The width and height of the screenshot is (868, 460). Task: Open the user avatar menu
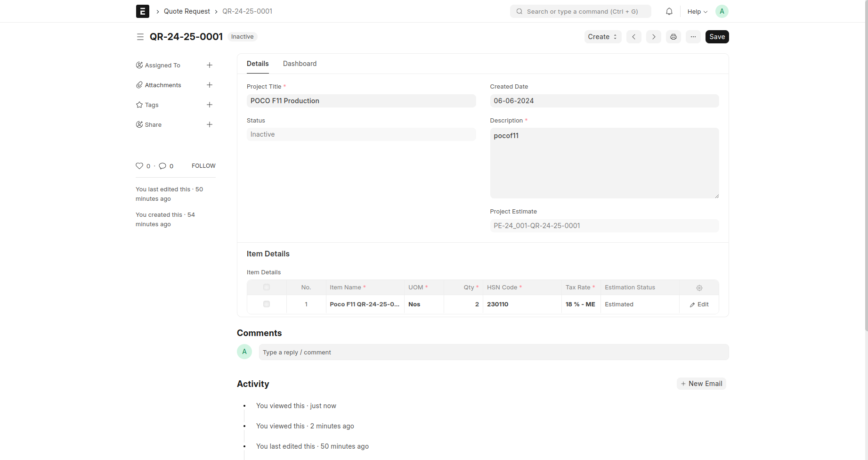click(722, 11)
